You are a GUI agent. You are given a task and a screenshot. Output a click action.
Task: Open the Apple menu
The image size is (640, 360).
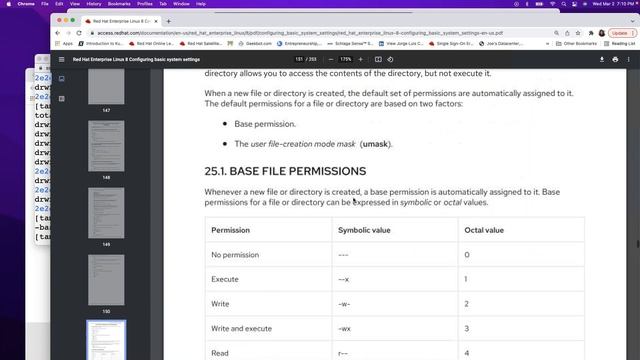(9, 4)
